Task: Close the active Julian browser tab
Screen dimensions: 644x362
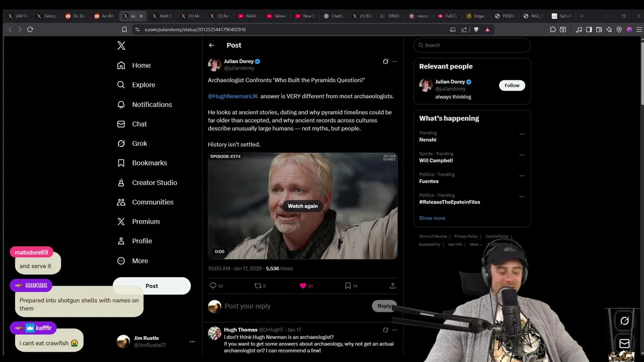Action: (141, 16)
